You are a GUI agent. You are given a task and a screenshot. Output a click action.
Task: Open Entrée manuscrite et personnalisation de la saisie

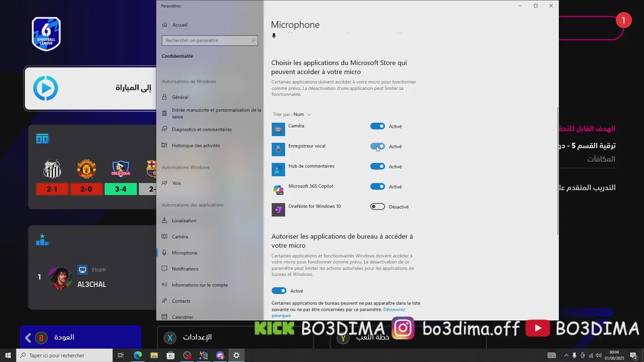pos(210,113)
